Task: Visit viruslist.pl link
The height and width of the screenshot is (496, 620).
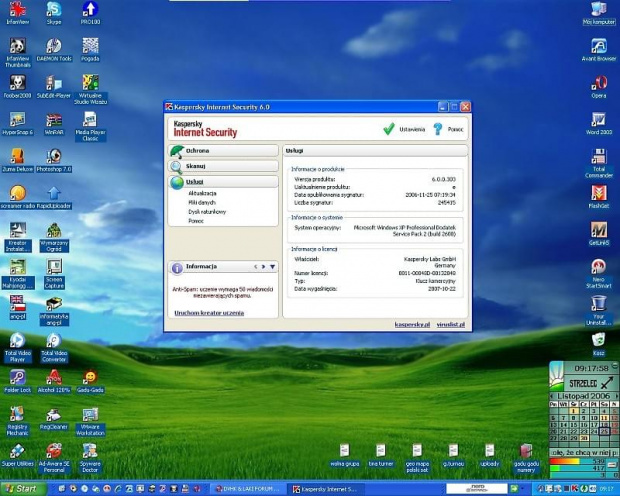Action: tap(451, 324)
